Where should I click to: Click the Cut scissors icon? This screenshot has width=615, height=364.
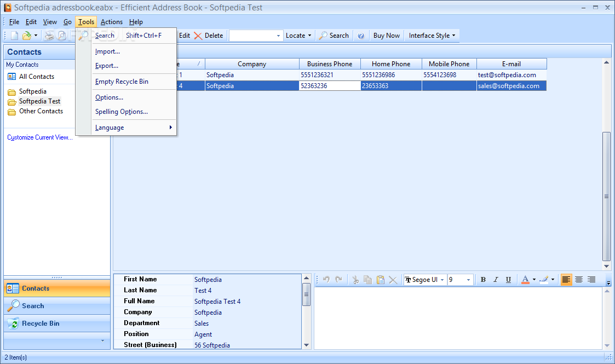pos(355,280)
